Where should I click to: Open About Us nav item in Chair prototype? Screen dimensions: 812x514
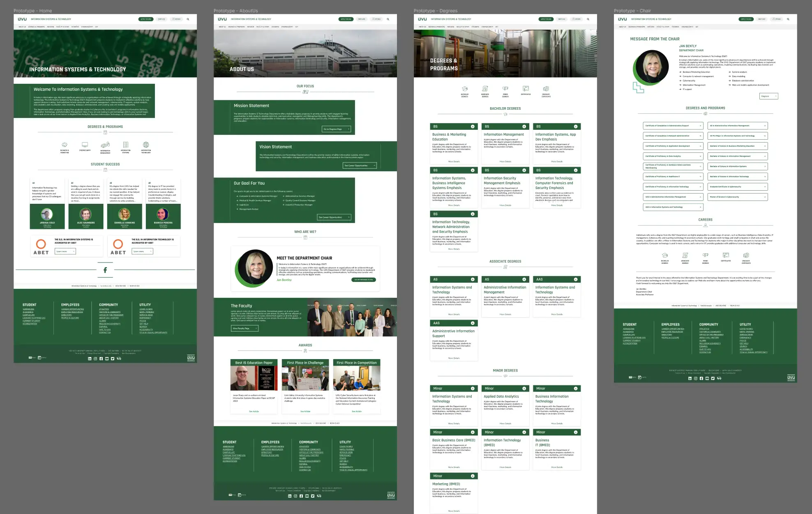tap(623, 27)
